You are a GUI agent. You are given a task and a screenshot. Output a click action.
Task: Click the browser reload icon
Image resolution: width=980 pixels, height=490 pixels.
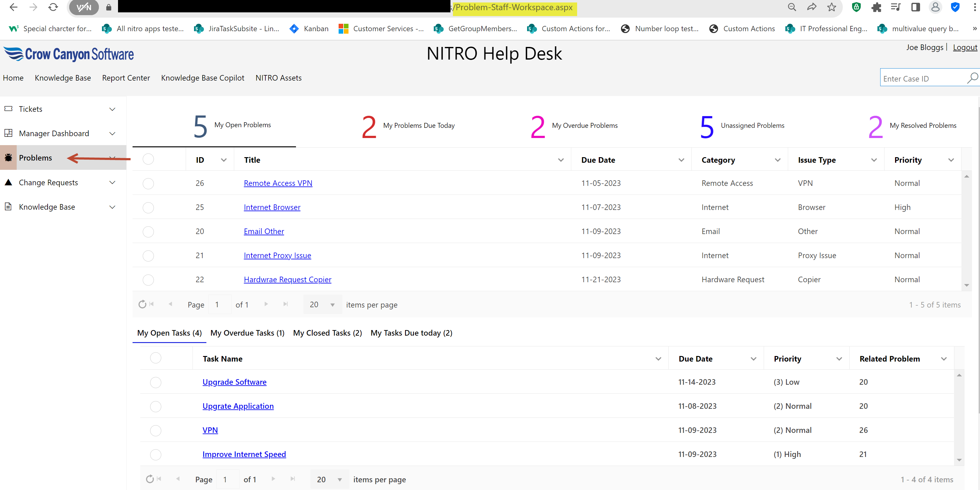pos(53,7)
